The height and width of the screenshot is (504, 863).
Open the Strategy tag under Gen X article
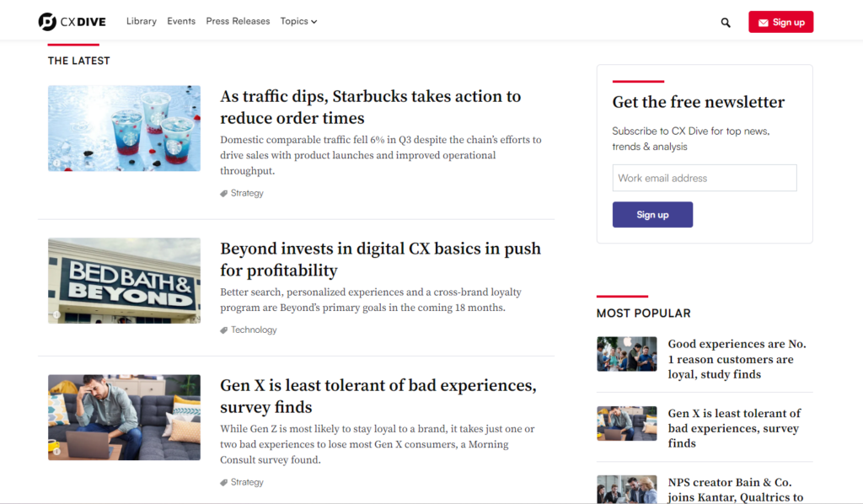point(247,482)
